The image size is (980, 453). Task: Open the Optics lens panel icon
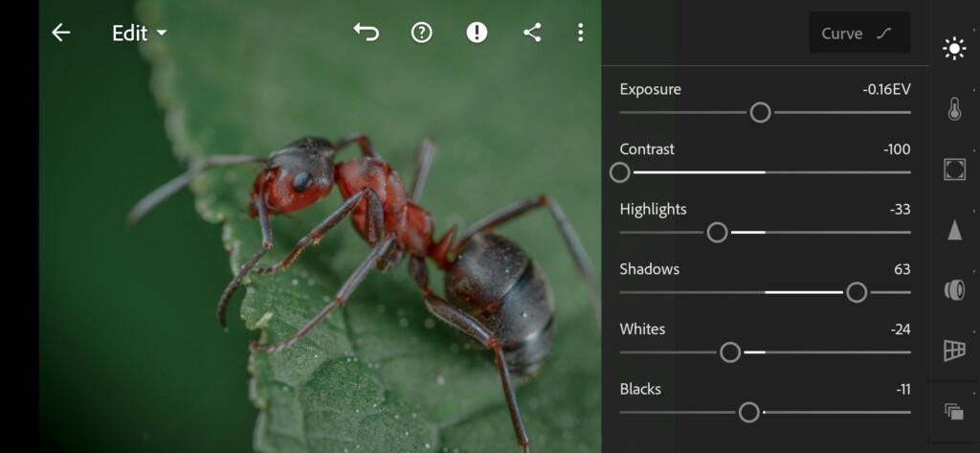[x=954, y=289]
